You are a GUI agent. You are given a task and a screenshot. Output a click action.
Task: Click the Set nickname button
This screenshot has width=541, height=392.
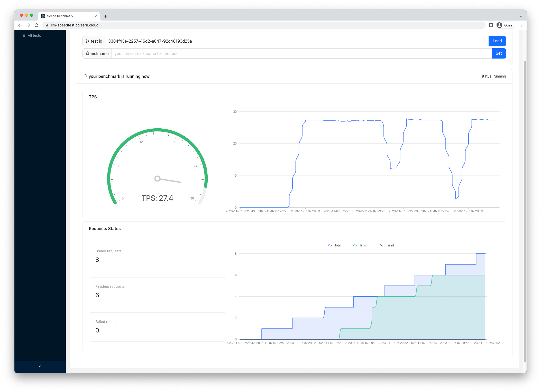(498, 53)
